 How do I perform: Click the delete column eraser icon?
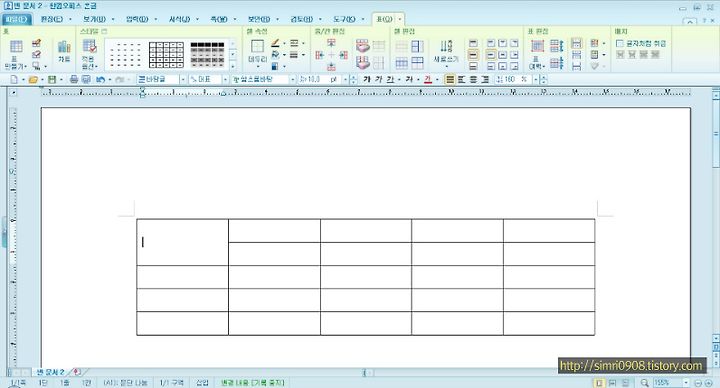[363, 62]
